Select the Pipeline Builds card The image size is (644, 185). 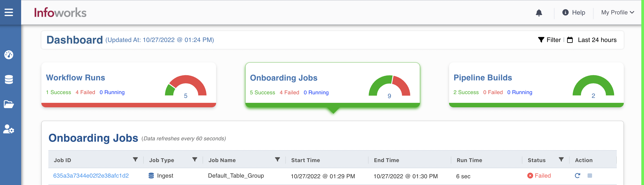(x=536, y=85)
